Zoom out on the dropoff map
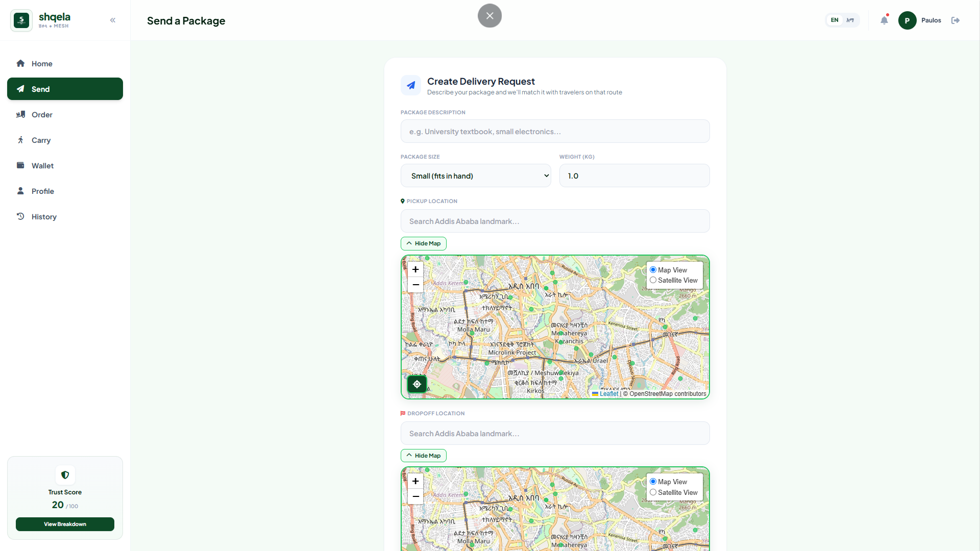 click(x=415, y=496)
